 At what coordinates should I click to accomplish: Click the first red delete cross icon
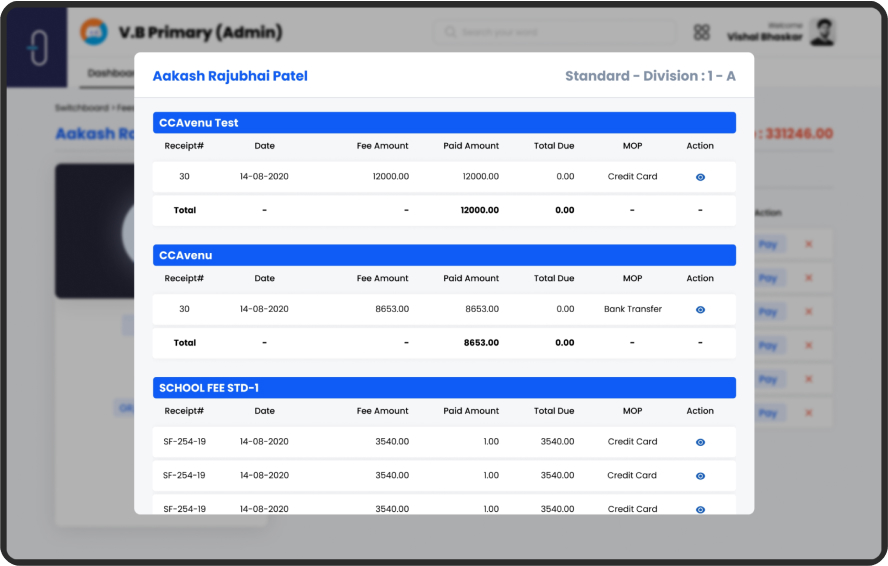click(x=809, y=244)
